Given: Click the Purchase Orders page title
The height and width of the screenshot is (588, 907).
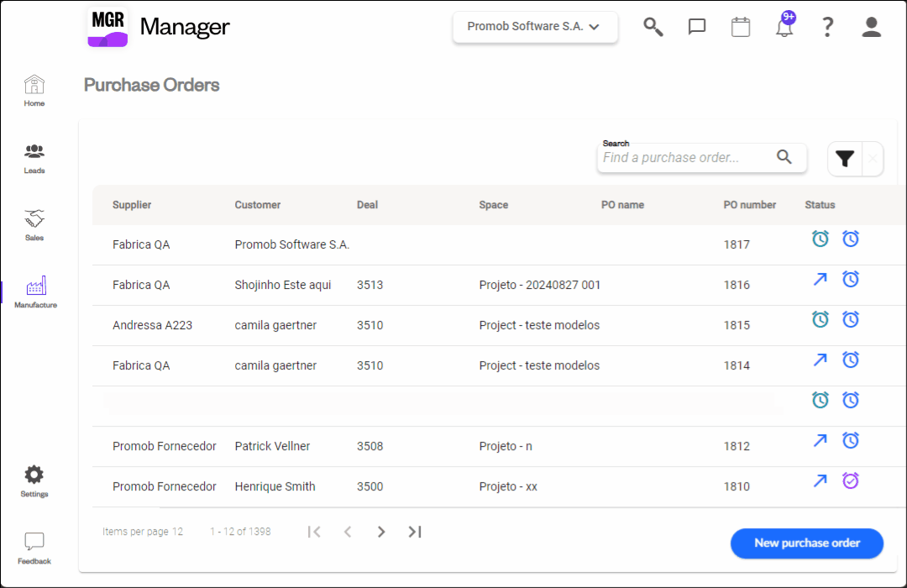Looking at the screenshot, I should (151, 85).
